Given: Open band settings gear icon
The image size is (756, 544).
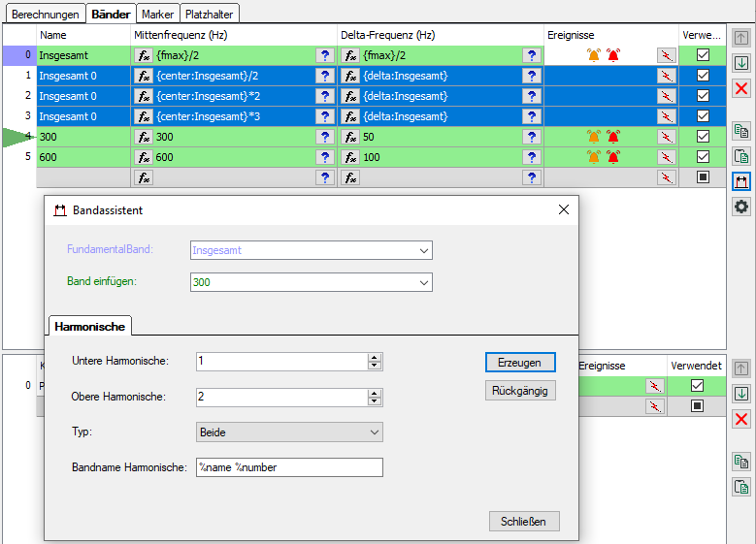Looking at the screenshot, I should (741, 207).
